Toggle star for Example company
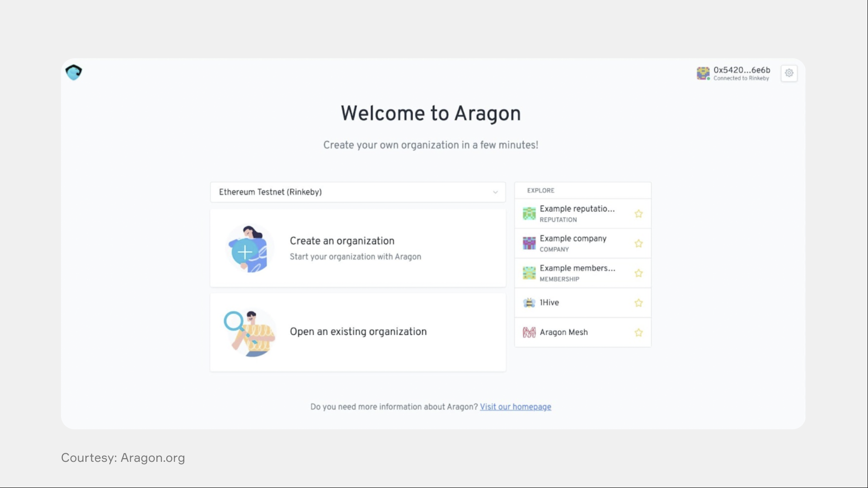Viewport: 868px width, 488px height. coord(638,244)
